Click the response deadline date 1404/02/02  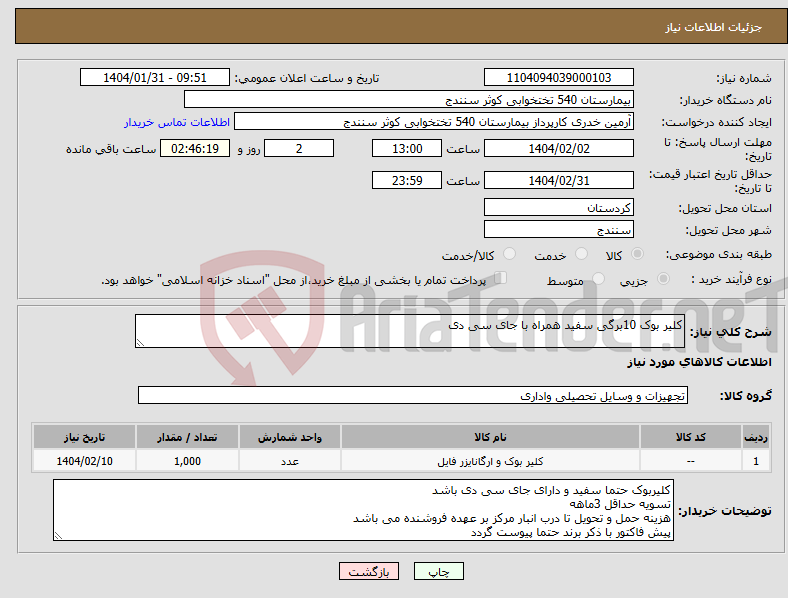coord(559,148)
